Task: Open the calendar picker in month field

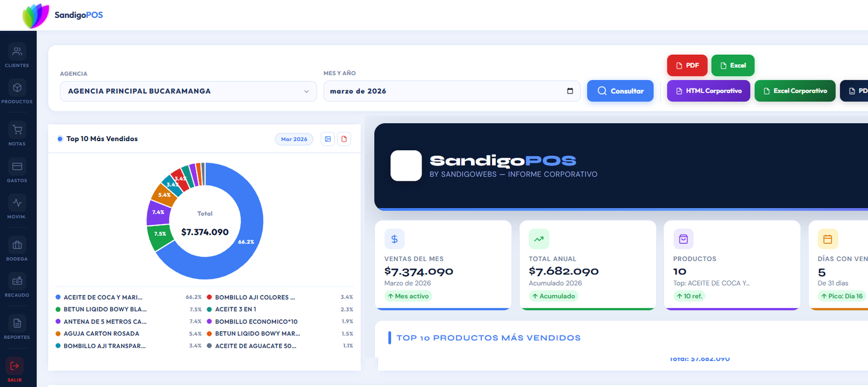Action: point(570,91)
